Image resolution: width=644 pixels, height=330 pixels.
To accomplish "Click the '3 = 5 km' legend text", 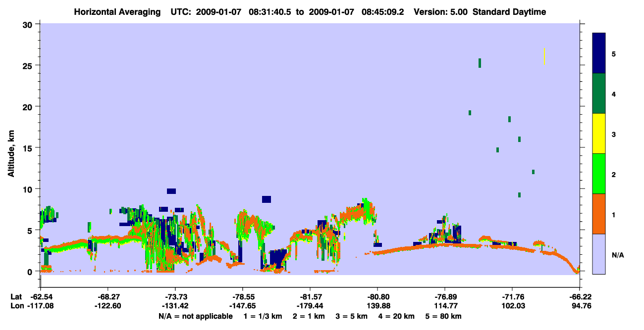I will 352,316.
